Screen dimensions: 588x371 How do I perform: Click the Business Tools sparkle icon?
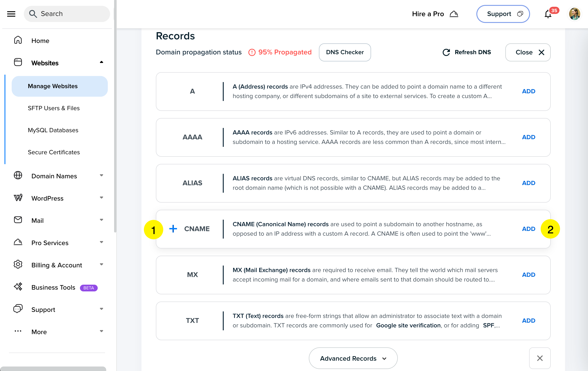[18, 287]
